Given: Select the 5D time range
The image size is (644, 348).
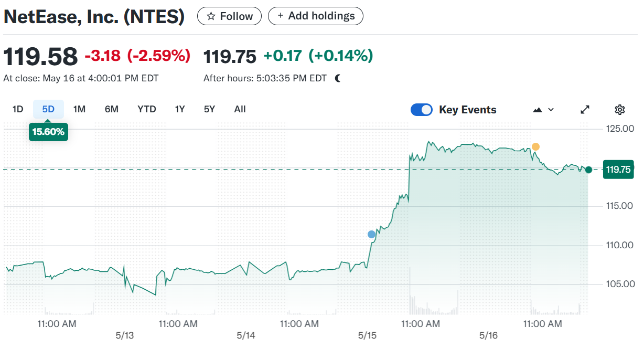Looking at the screenshot, I should (x=48, y=109).
